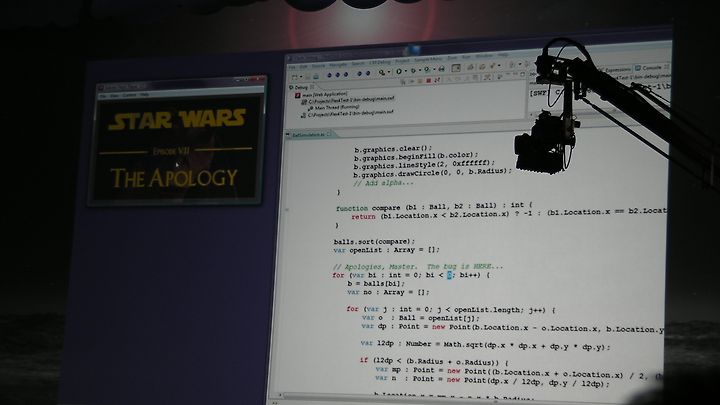The image size is (720, 405).
Task: Click the 'b = balls[bi];' line
Action: click(376, 284)
